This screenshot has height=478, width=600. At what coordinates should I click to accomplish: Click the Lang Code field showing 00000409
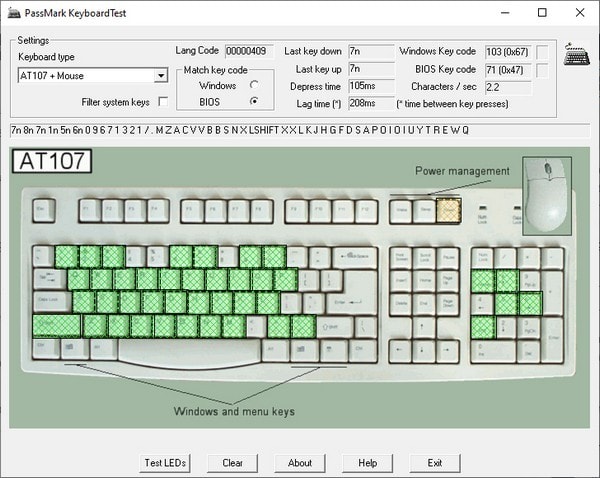pyautogui.click(x=249, y=51)
